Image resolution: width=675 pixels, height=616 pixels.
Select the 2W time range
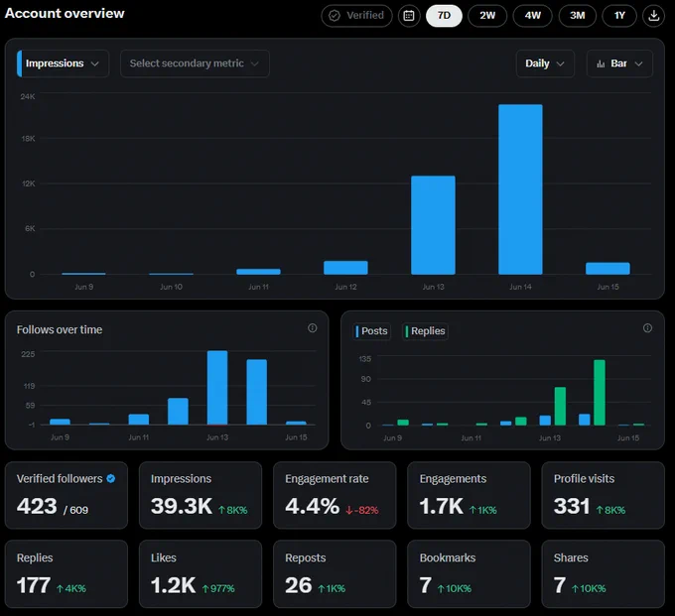487,16
